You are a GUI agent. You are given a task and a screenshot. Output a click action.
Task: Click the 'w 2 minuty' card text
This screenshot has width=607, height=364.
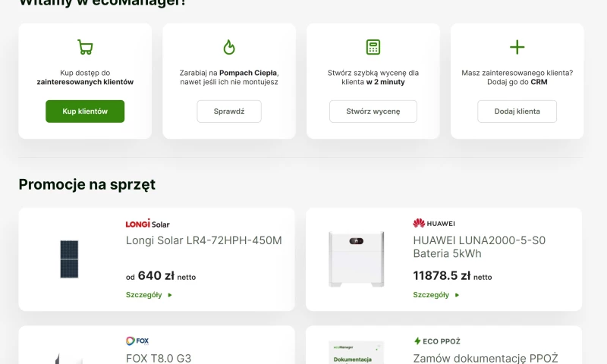[385, 82]
